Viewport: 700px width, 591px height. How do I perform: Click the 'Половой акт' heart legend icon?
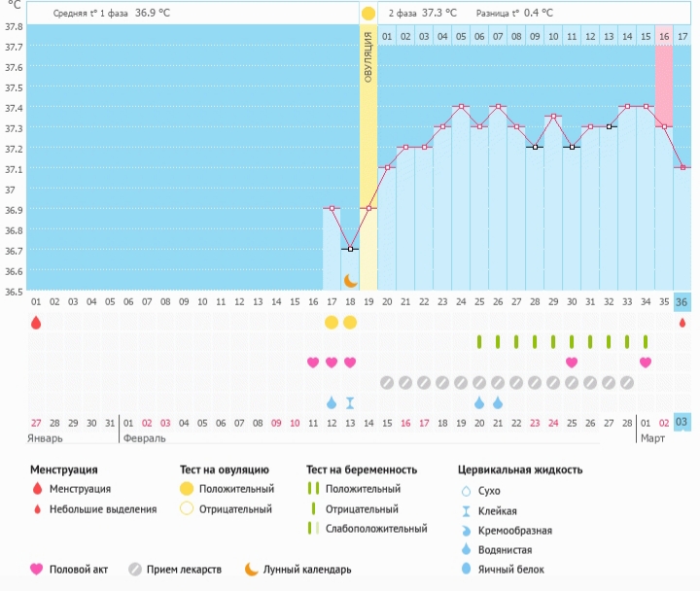(x=38, y=570)
